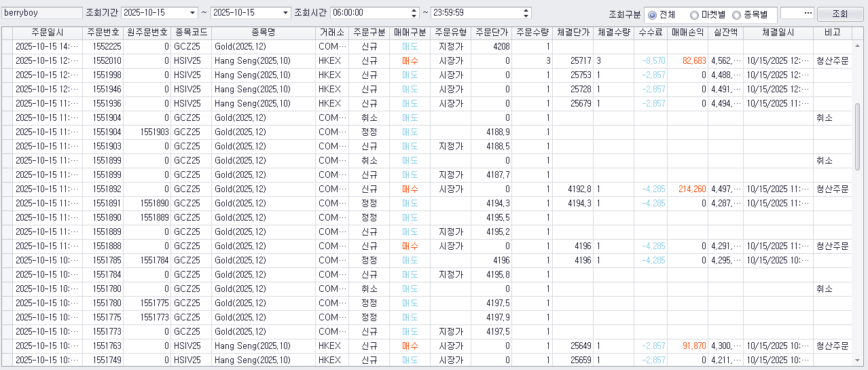The width and height of the screenshot is (868, 370).
Task: Click the order price 4197.9
Action: [499, 318]
